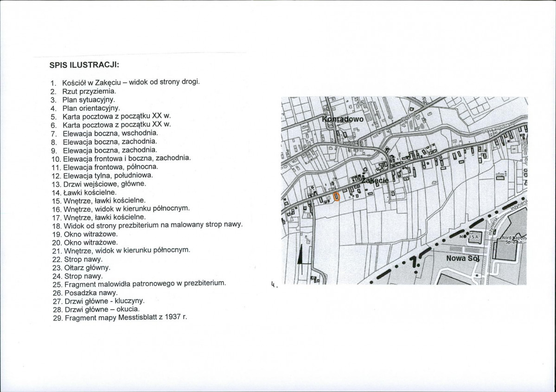Click the 'Nord Napędy' label on the map

515,238
